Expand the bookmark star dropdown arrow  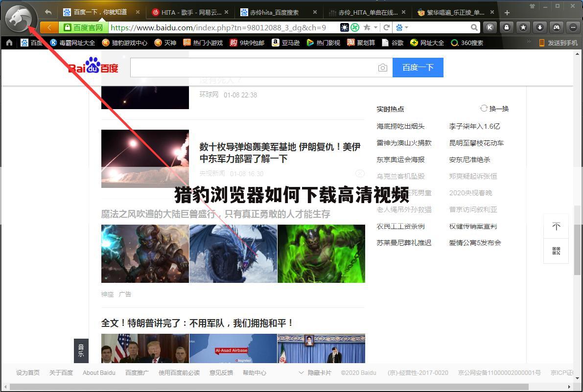375,27
